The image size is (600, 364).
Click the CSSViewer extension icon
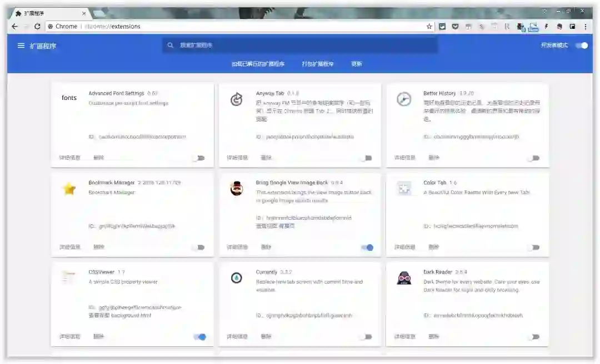69,277
